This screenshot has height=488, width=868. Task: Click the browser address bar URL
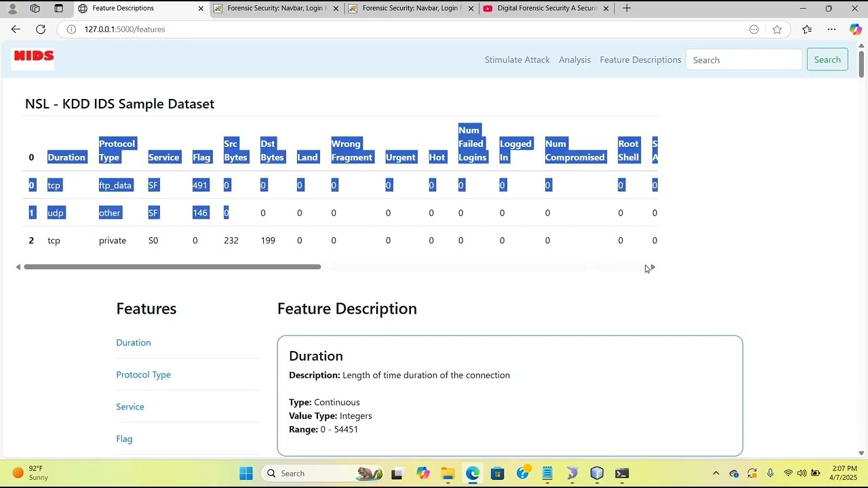(x=125, y=29)
